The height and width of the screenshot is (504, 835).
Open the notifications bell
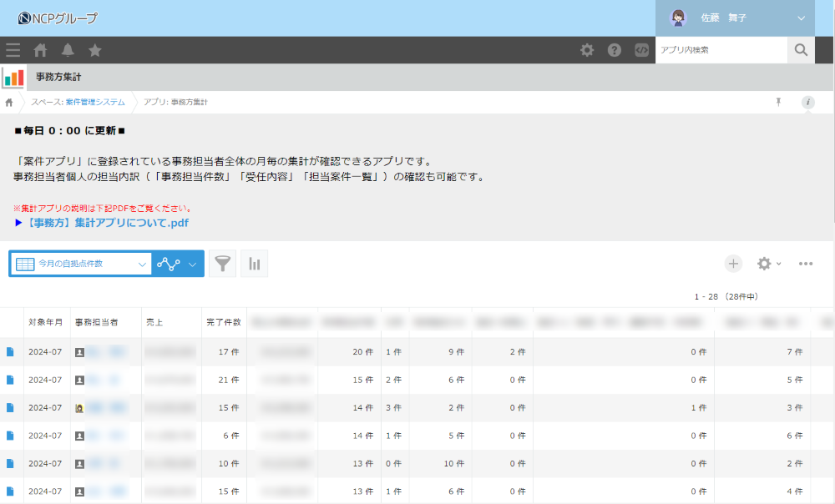68,50
